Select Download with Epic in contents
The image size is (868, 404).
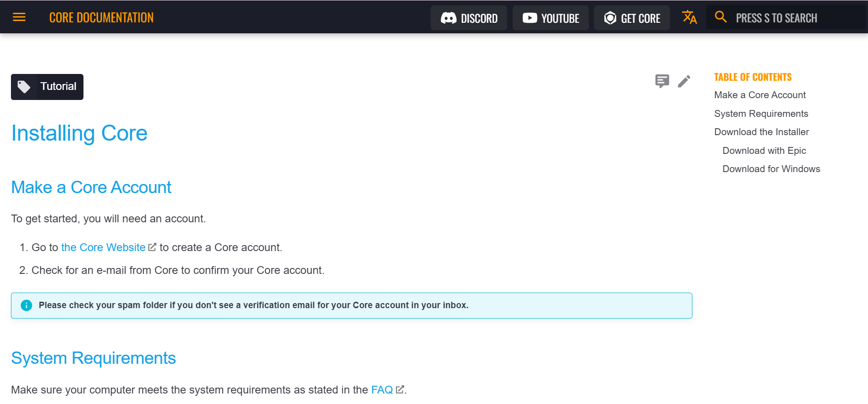coord(764,151)
